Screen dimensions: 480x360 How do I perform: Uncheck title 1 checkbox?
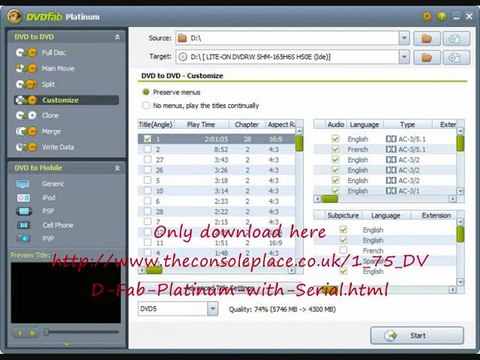click(147, 139)
